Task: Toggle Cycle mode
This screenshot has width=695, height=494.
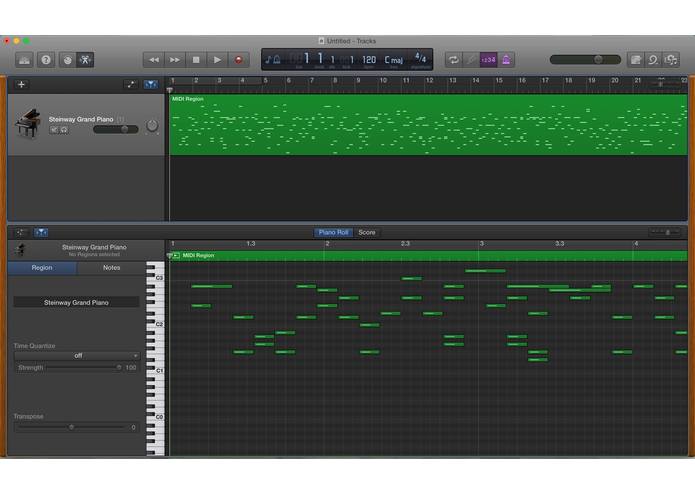Action: [453, 60]
